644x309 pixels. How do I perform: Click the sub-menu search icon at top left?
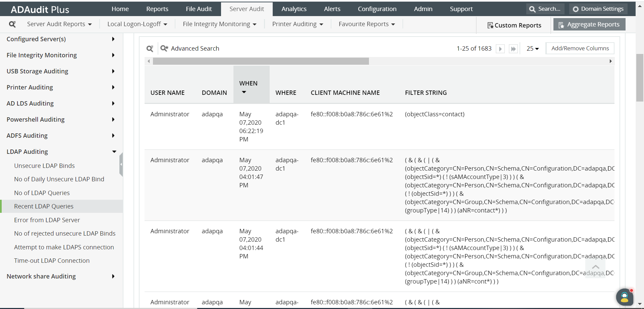pos(12,24)
